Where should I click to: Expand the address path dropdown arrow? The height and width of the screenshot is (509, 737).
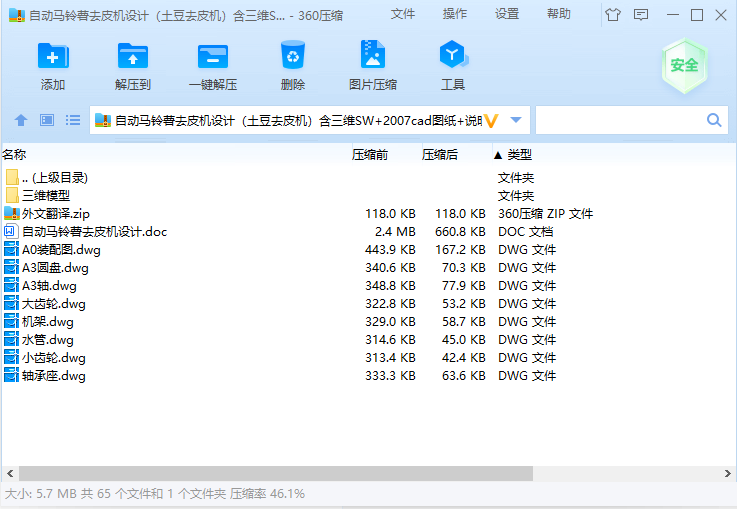516,120
